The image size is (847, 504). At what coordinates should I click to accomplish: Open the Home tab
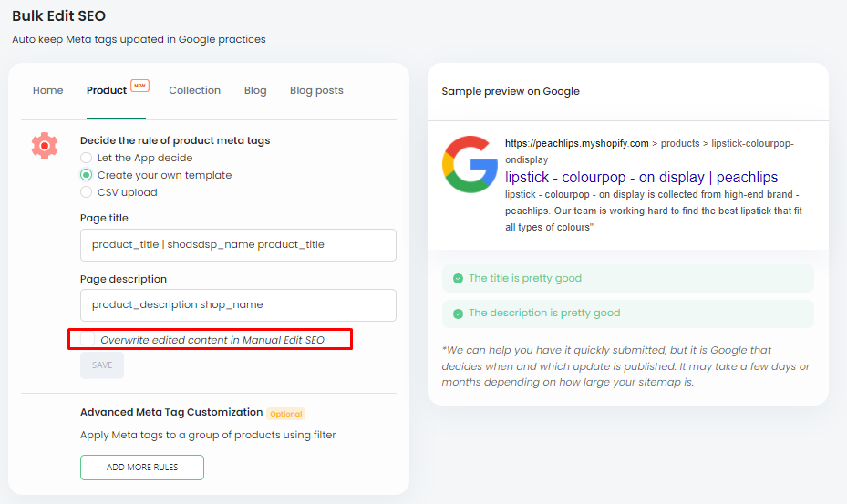tap(47, 90)
